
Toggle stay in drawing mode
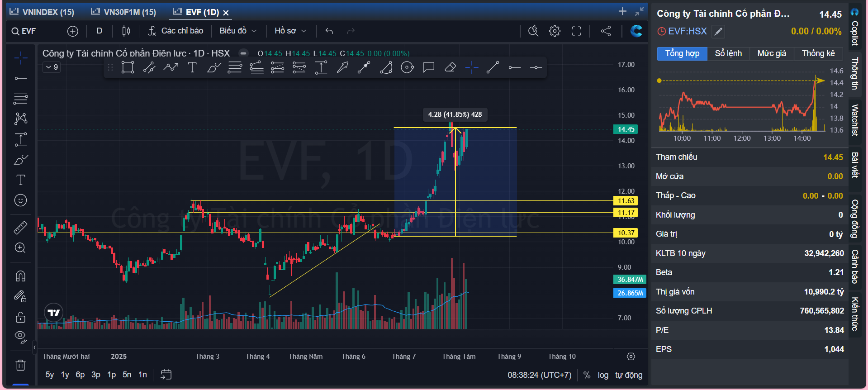coord(20,296)
